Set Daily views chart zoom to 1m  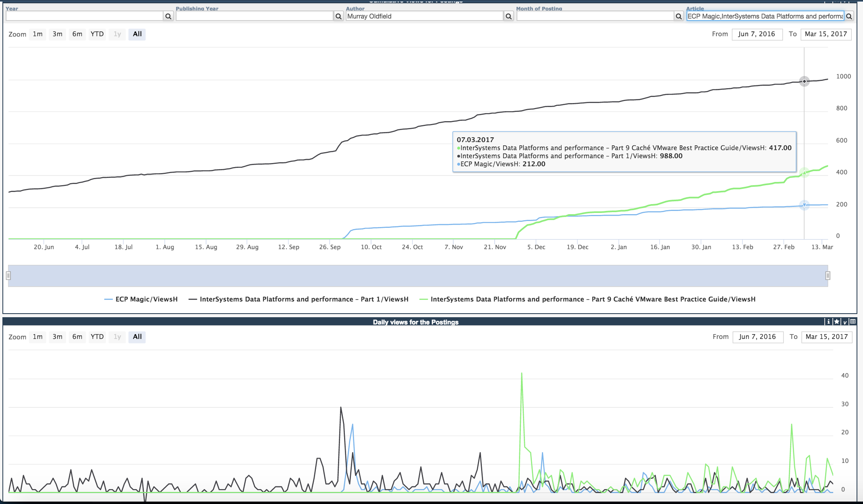37,337
